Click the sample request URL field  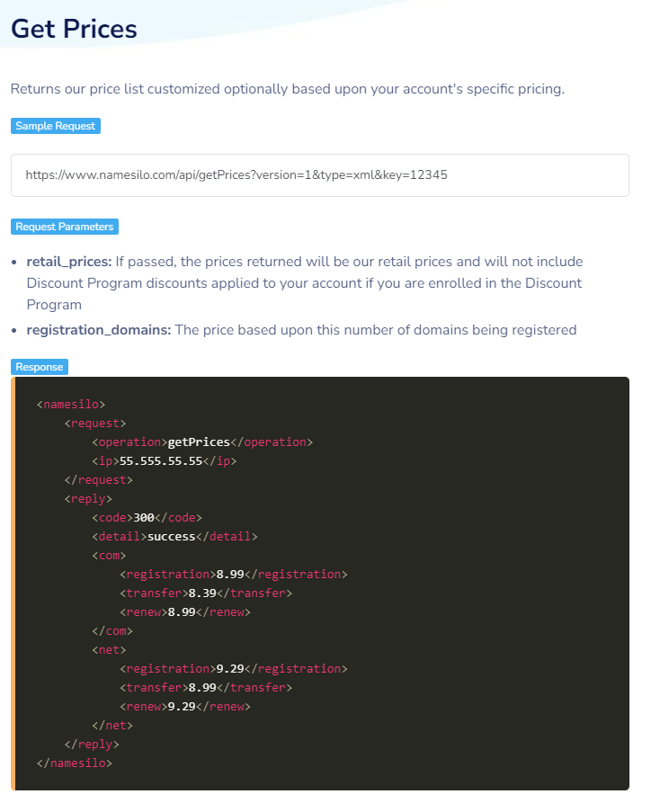[x=319, y=175]
